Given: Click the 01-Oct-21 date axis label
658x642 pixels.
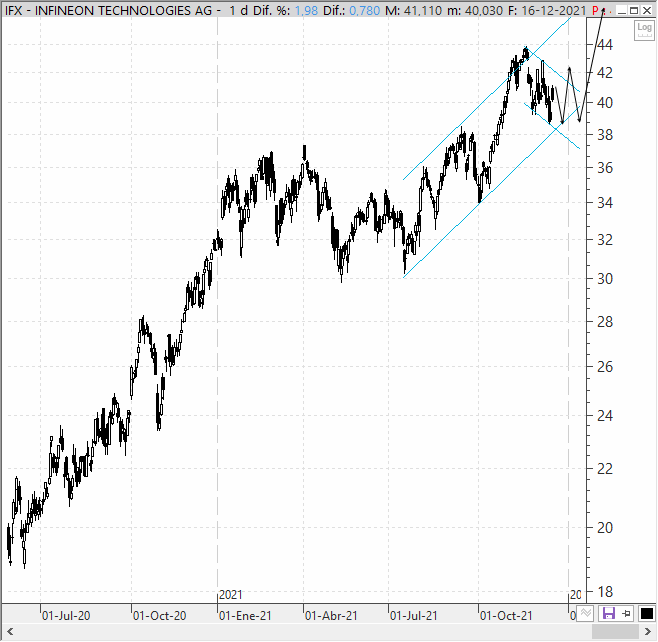Looking at the screenshot, I should coord(506,616).
